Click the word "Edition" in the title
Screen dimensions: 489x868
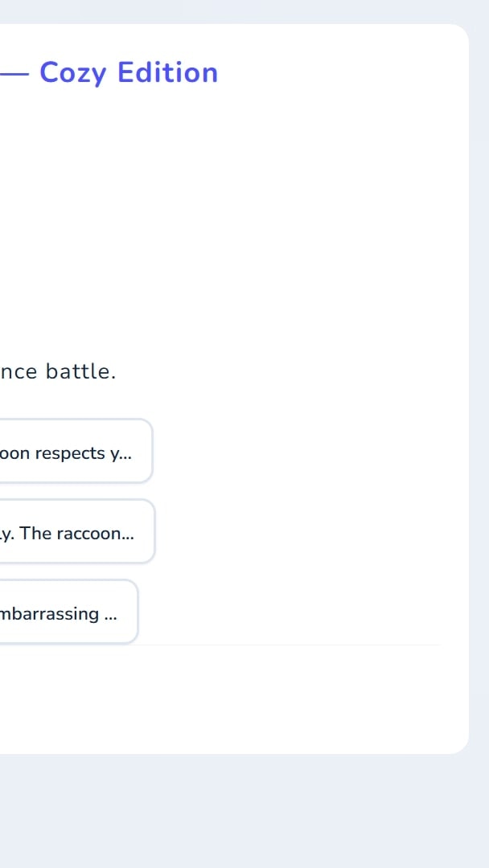tap(167, 72)
